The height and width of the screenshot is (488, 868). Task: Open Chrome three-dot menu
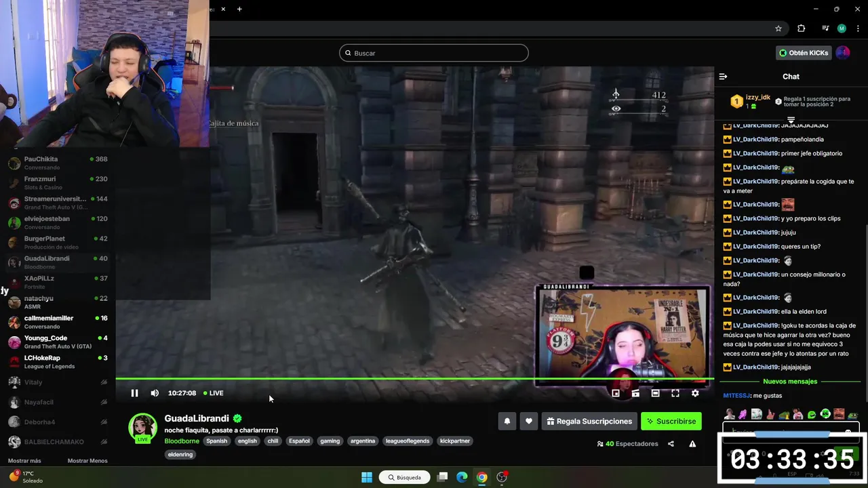pyautogui.click(x=859, y=28)
